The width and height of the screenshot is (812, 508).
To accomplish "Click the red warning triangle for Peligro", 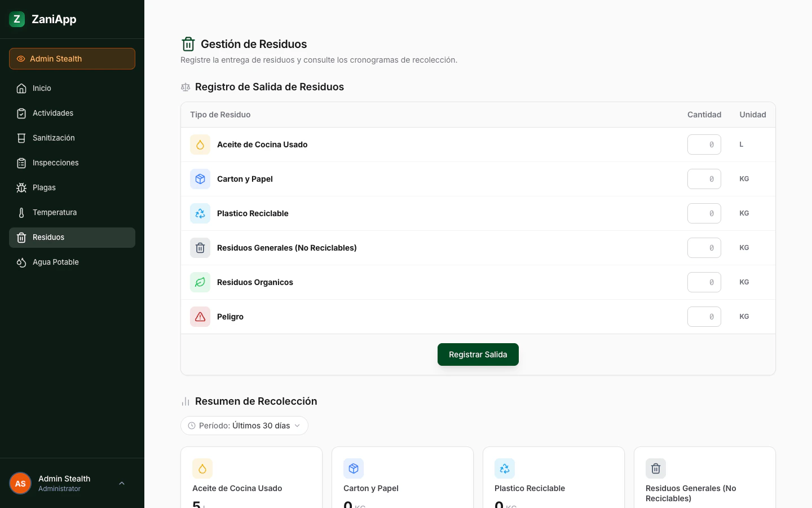I will tap(200, 317).
